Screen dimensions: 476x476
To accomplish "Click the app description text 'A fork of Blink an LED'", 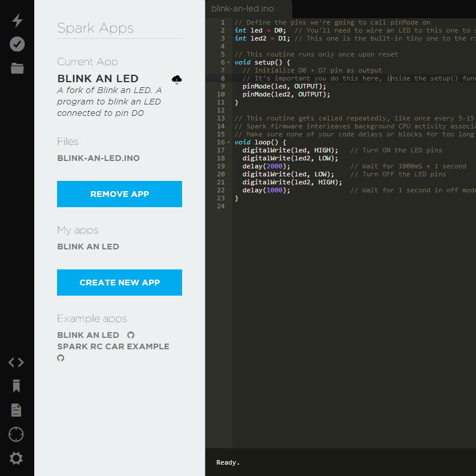I will tap(109, 102).
